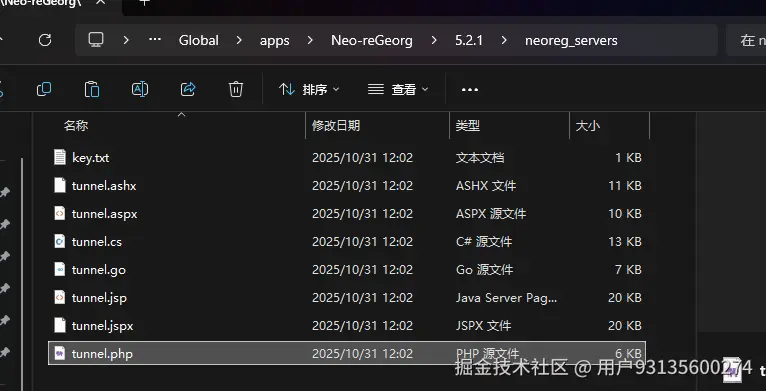
Task: Click the 13 KB size cell
Action: [x=625, y=241]
